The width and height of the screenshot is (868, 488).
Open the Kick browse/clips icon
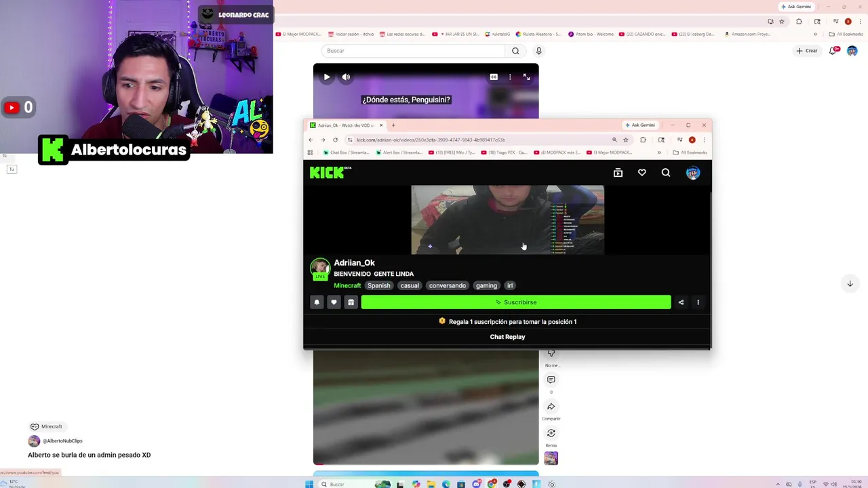pyautogui.click(x=618, y=173)
